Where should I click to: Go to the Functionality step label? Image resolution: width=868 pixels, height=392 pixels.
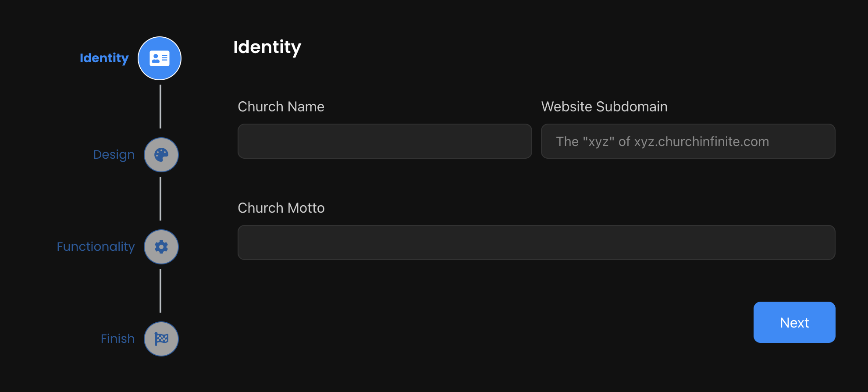tap(96, 247)
